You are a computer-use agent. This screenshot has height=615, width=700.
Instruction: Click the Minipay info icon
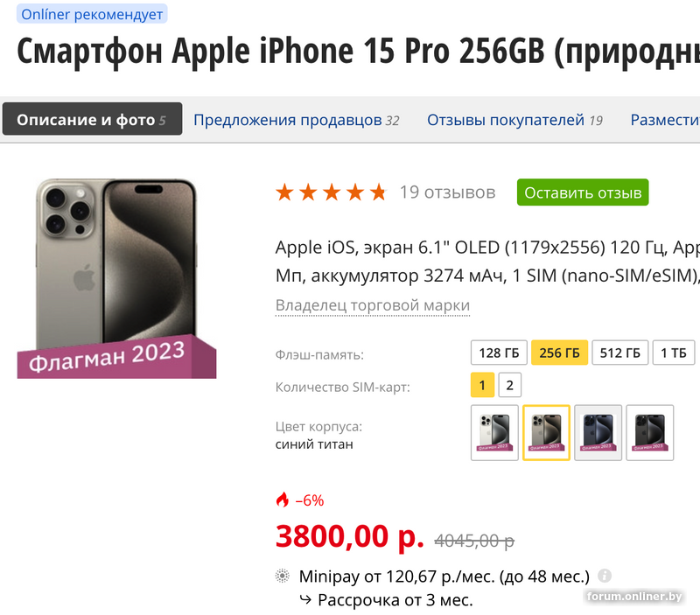[604, 576]
